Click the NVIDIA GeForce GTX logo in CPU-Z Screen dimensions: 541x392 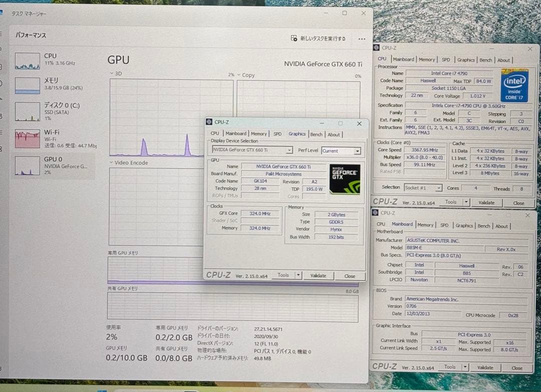[x=346, y=178]
